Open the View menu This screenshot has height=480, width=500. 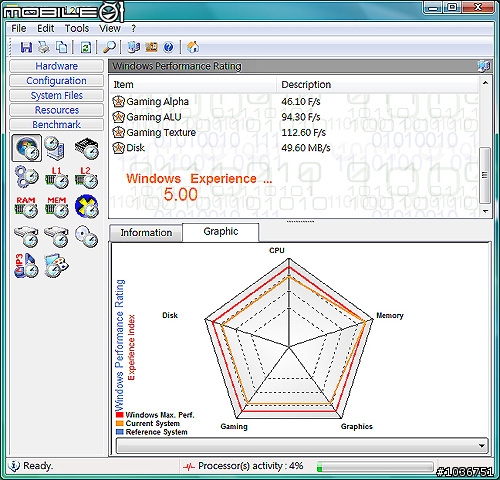[110, 28]
